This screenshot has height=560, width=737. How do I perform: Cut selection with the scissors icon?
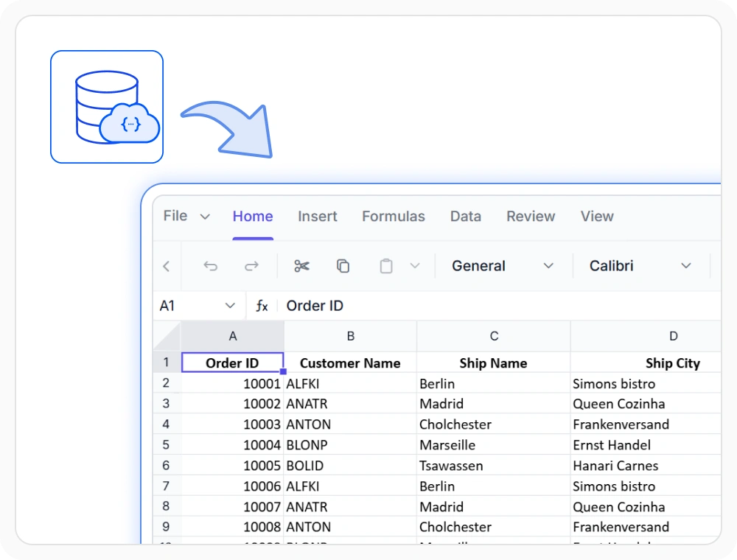(301, 266)
